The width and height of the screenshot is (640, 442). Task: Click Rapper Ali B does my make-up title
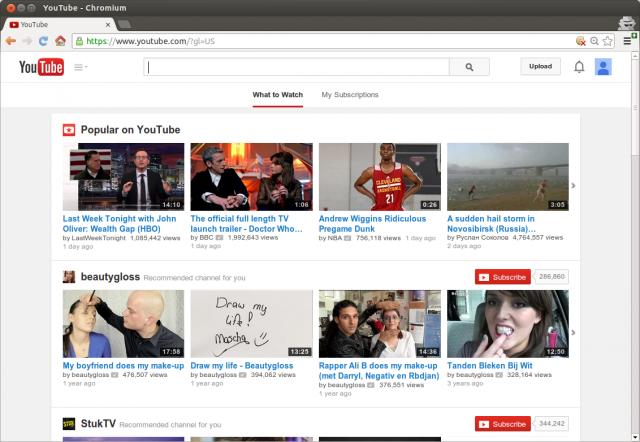(x=379, y=371)
